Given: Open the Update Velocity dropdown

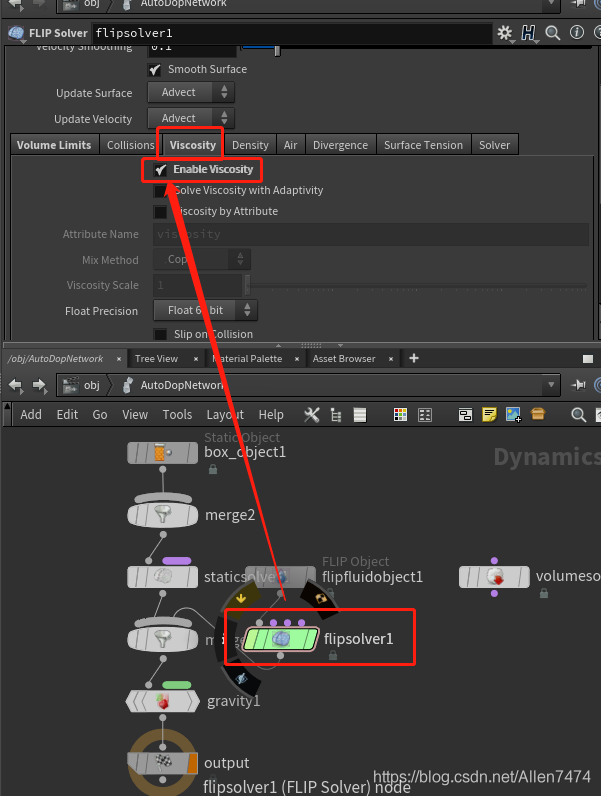Looking at the screenshot, I should [x=191, y=119].
